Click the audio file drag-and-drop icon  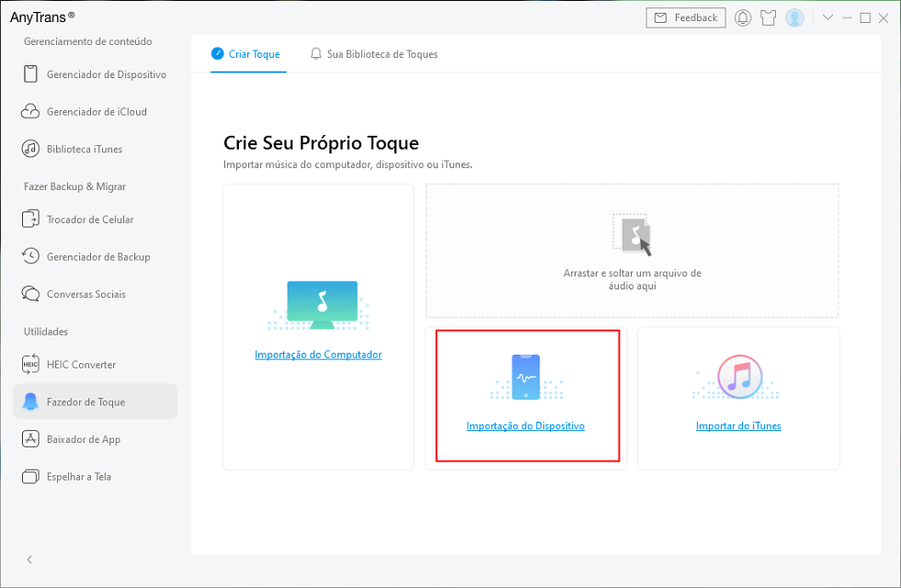coord(633,235)
